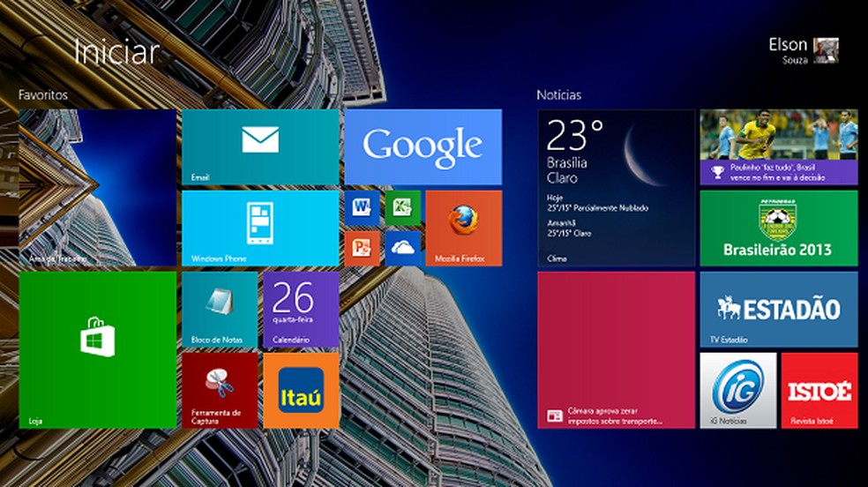
Task: Click the Iniciar title text
Action: (x=116, y=52)
